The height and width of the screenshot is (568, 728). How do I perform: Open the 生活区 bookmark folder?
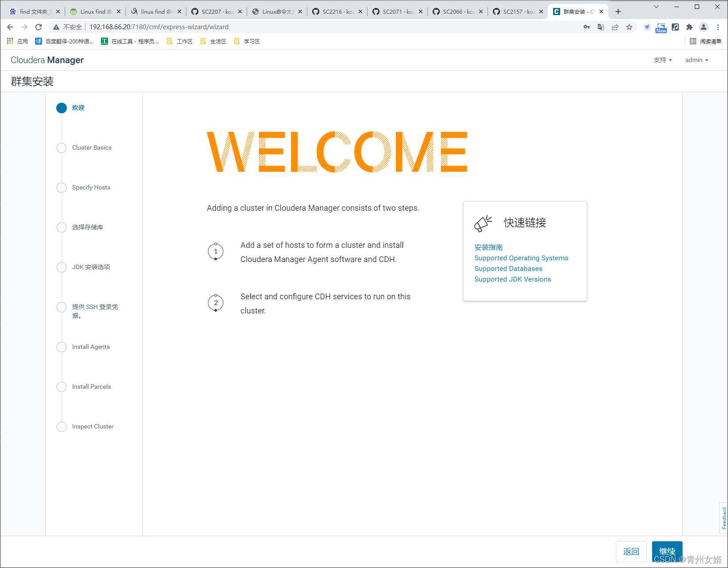[x=213, y=41]
